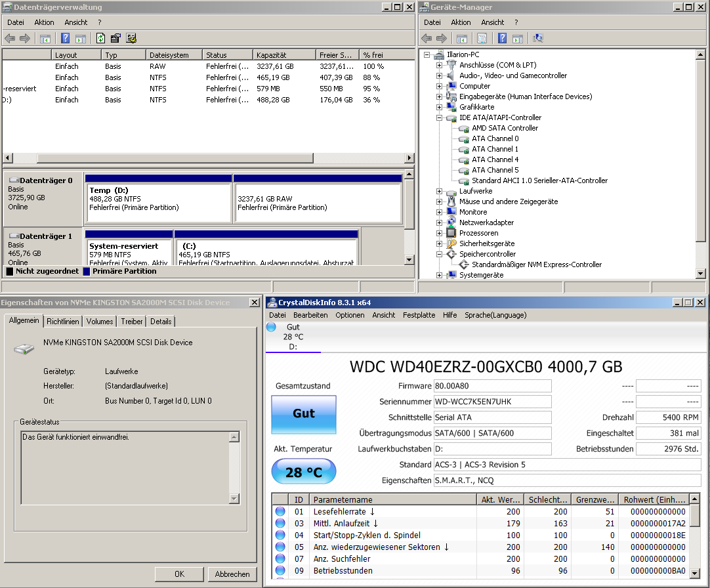Screen dimensions: 710x588
Task: Toggle console tree icon in Datenträgerverwaltung toolbar
Action: [45, 39]
